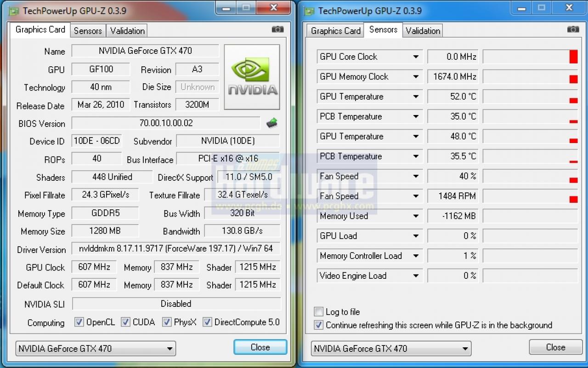Click the 0.0 MHz GPU Core Clock reading

[x=452, y=57]
